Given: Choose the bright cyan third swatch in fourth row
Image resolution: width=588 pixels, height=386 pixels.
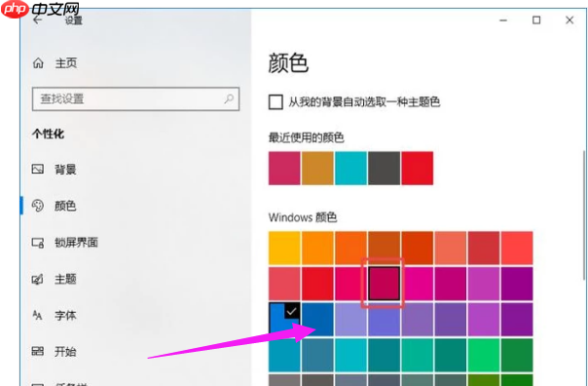Looking at the screenshot, I should pos(350,355).
